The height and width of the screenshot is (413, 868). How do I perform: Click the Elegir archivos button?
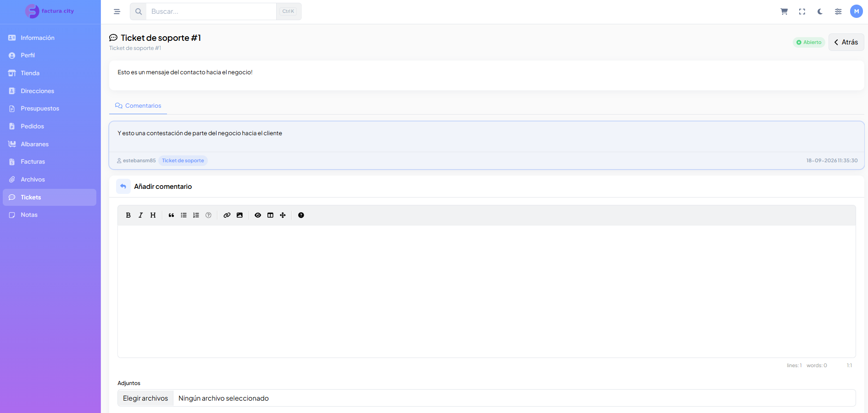pyautogui.click(x=145, y=398)
